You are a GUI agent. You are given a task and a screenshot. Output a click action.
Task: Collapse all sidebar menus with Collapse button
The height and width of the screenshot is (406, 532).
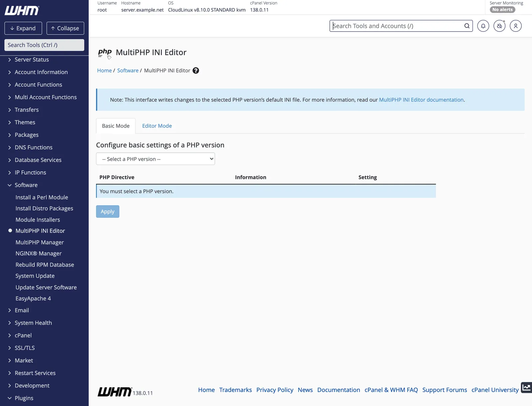pos(65,28)
